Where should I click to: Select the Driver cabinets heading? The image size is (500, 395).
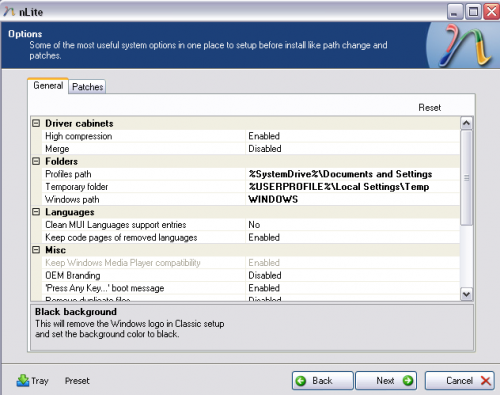(79, 123)
